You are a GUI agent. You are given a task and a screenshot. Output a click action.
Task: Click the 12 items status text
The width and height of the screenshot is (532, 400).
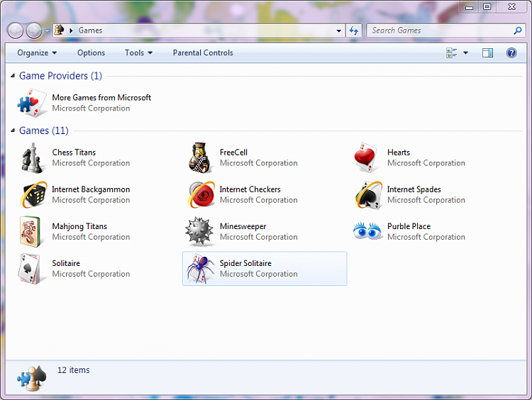click(x=73, y=370)
